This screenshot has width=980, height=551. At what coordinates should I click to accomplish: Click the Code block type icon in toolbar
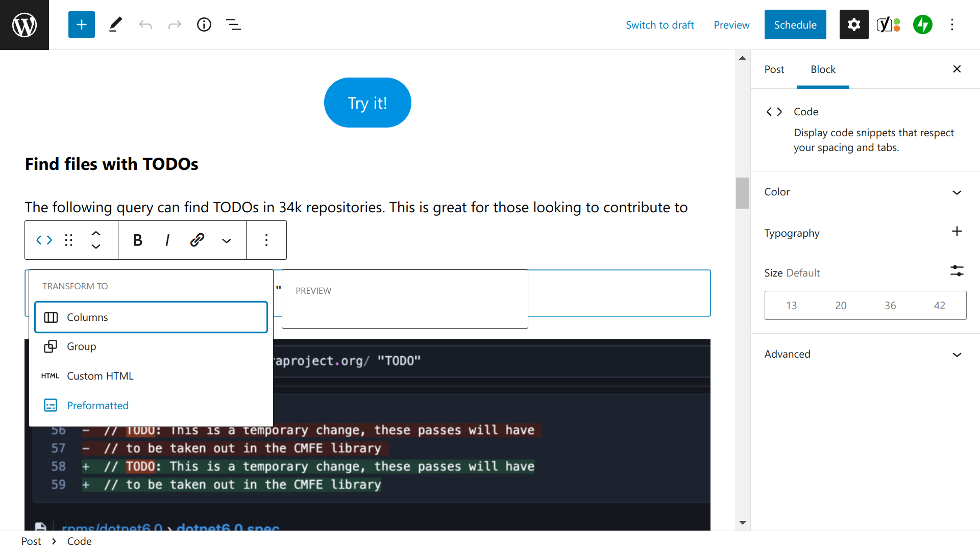44,240
